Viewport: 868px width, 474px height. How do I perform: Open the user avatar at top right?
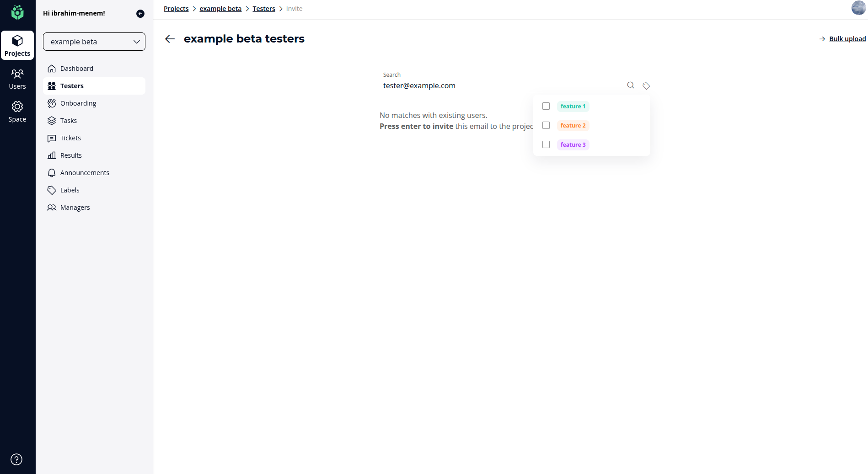858,8
